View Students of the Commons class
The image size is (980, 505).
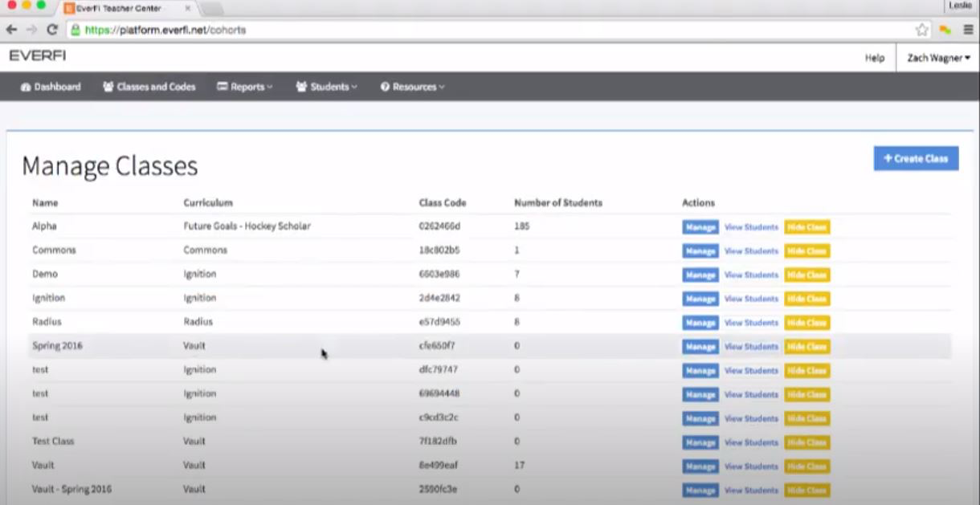751,251
